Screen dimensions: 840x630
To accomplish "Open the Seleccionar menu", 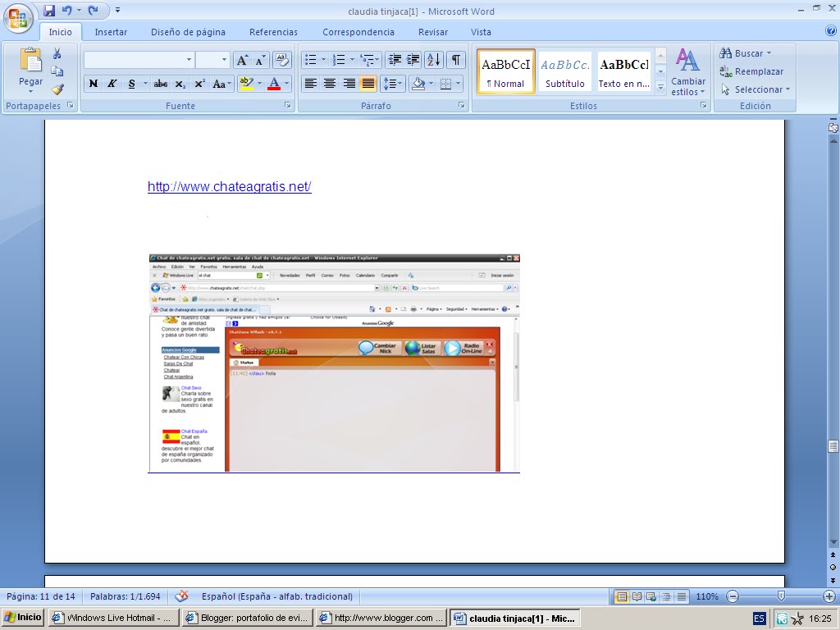I will pyautogui.click(x=755, y=89).
